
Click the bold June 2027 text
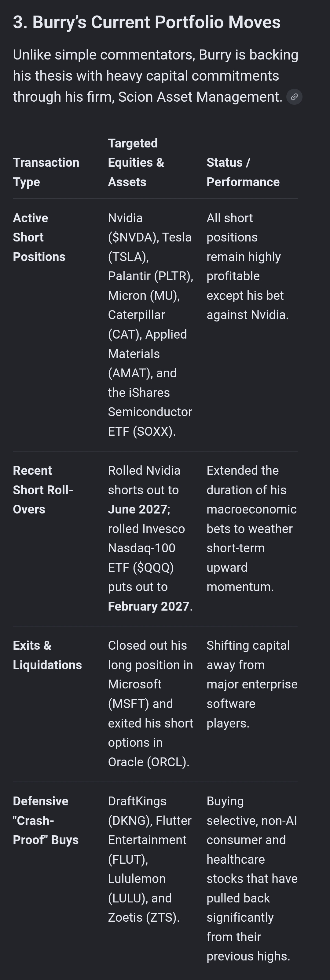[137, 509]
